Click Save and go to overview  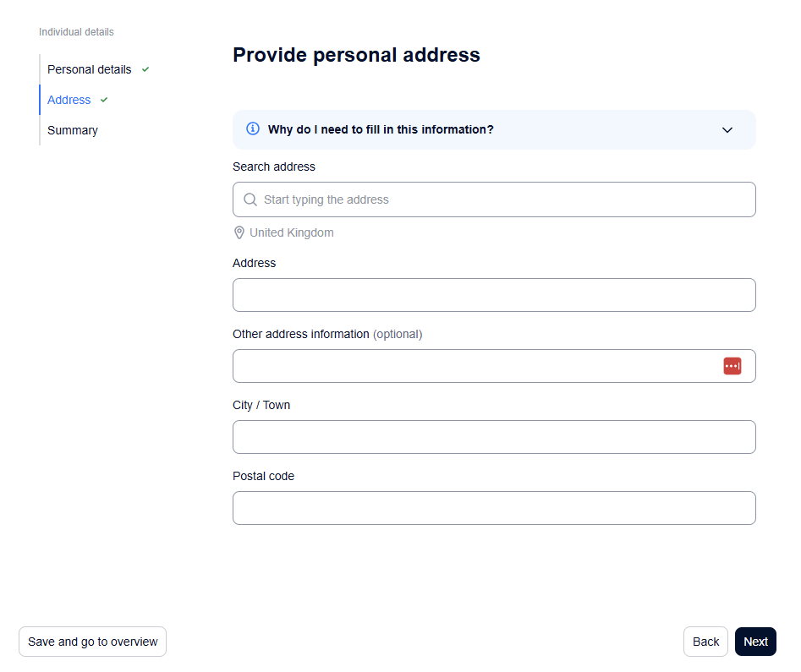92,642
